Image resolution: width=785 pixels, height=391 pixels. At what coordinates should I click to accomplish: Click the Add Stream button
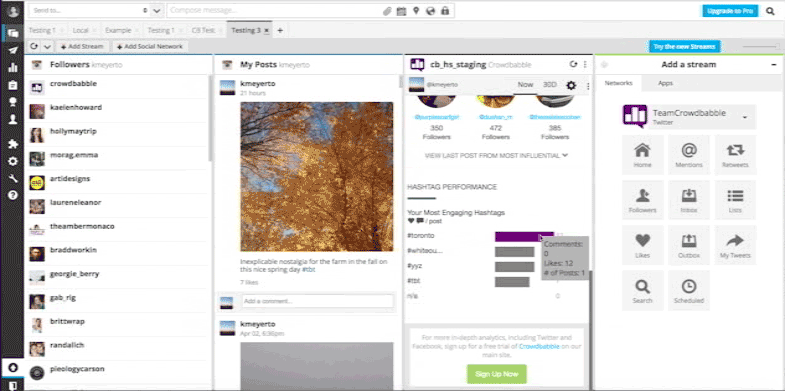[x=82, y=47]
